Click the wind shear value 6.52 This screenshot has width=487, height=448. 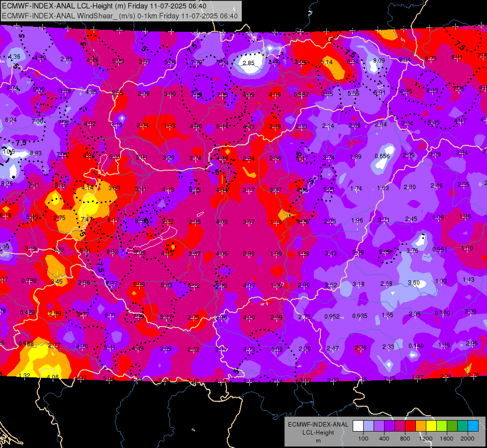coord(277,349)
